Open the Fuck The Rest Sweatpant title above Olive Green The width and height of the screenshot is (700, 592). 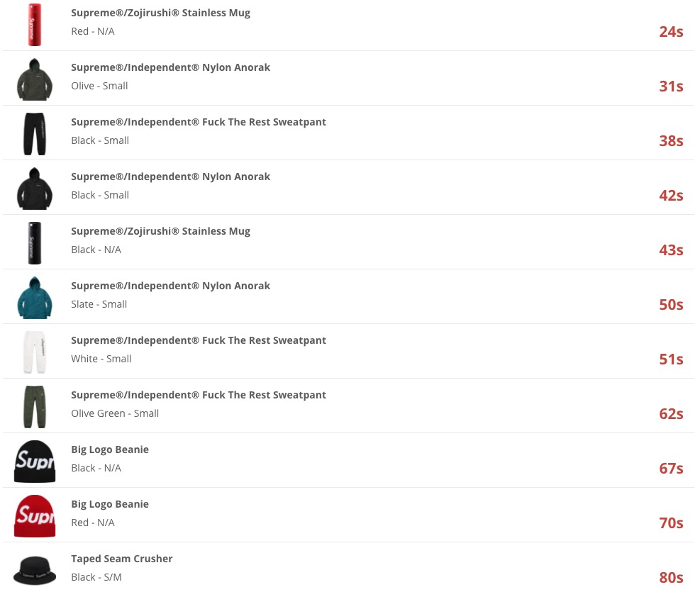[x=199, y=395]
